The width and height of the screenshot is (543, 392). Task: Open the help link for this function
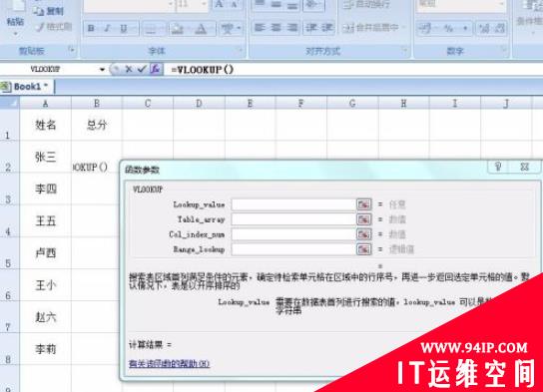click(x=169, y=364)
